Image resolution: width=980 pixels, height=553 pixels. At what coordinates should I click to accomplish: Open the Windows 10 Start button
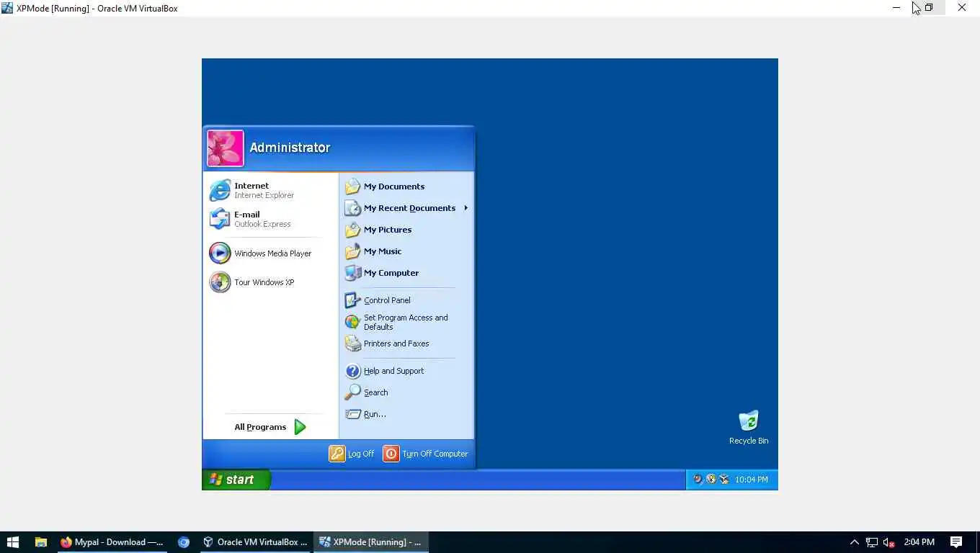(12, 542)
